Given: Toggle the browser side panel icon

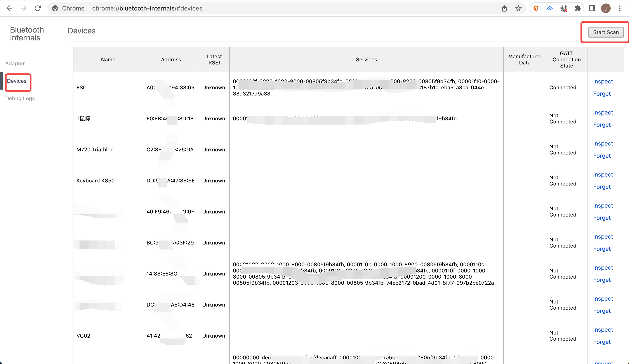Looking at the screenshot, I should coord(592,8).
